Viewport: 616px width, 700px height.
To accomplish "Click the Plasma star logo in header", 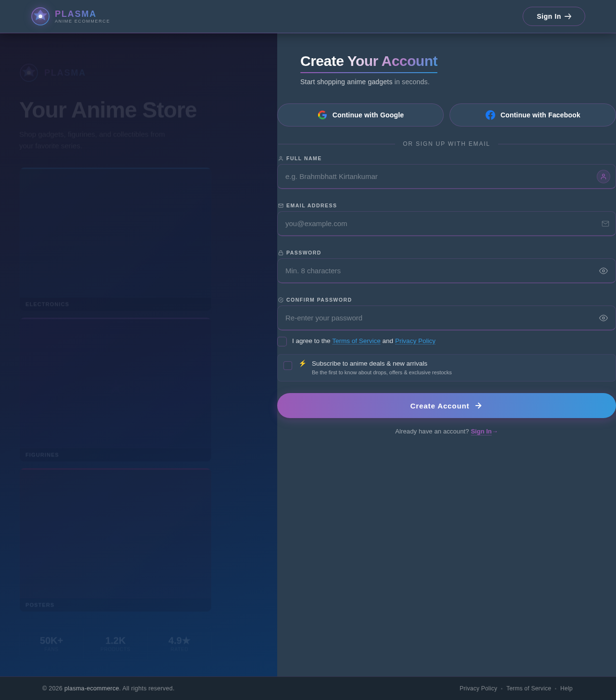I will [x=40, y=16].
